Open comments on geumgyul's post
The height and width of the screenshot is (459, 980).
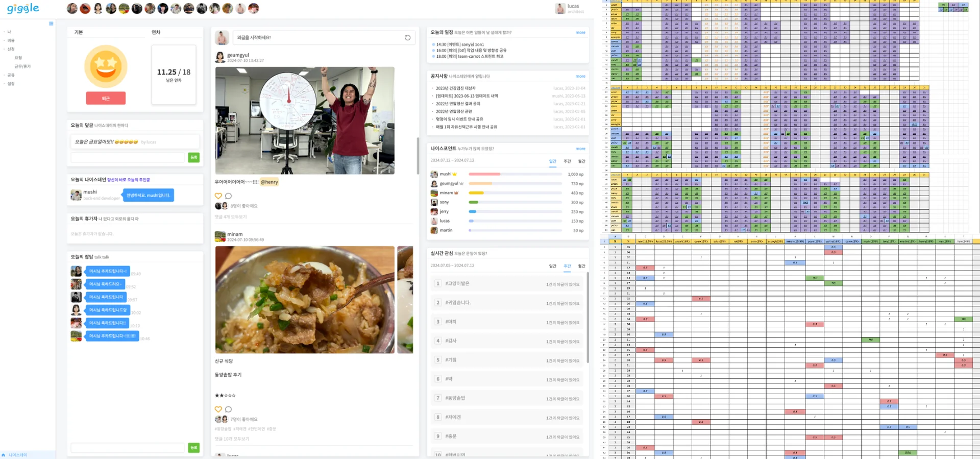pos(228,196)
